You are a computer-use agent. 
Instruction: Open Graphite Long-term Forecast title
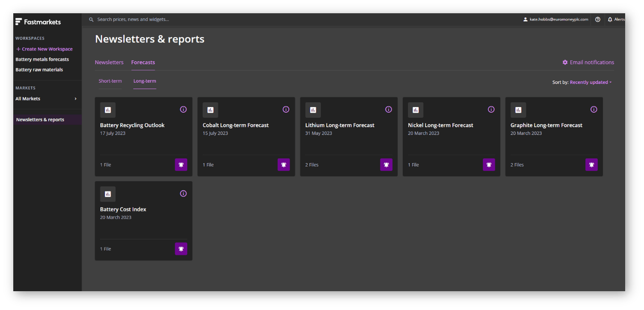click(x=546, y=125)
